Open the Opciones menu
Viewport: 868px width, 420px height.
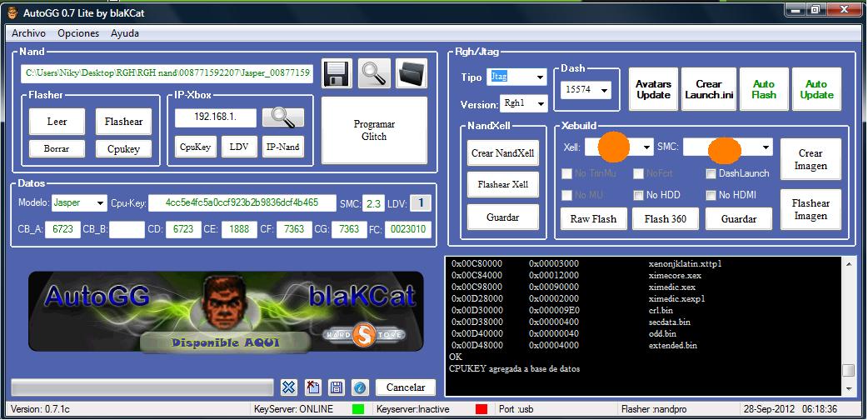click(x=78, y=33)
